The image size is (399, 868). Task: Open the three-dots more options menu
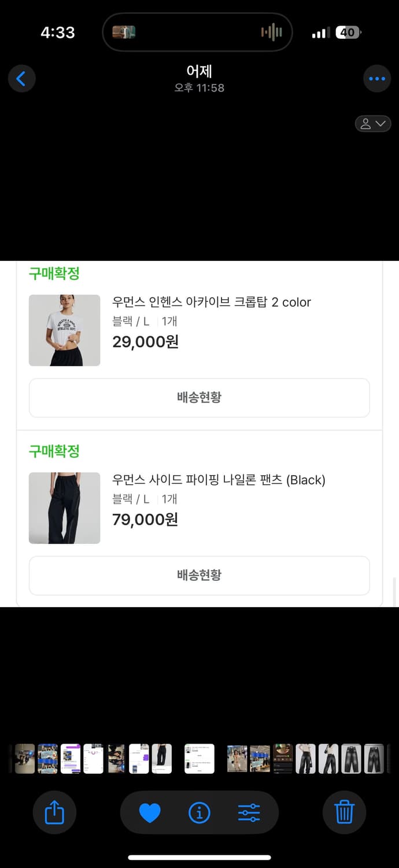376,79
